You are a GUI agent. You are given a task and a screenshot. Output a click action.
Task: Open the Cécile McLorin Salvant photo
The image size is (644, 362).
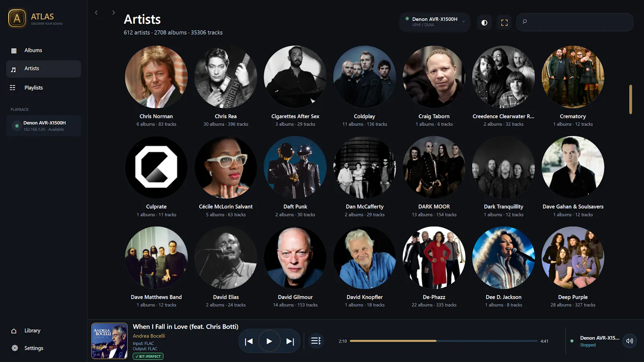226,167
